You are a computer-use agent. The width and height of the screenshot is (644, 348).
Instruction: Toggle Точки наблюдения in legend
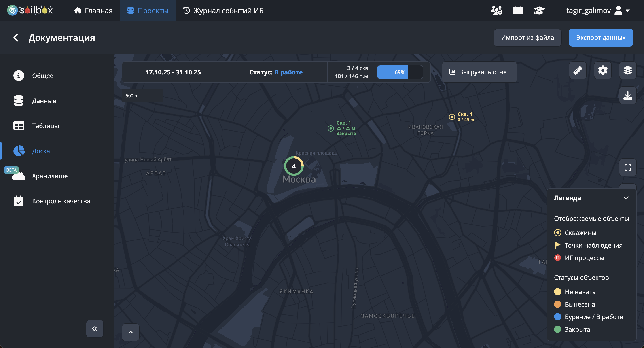[593, 245]
